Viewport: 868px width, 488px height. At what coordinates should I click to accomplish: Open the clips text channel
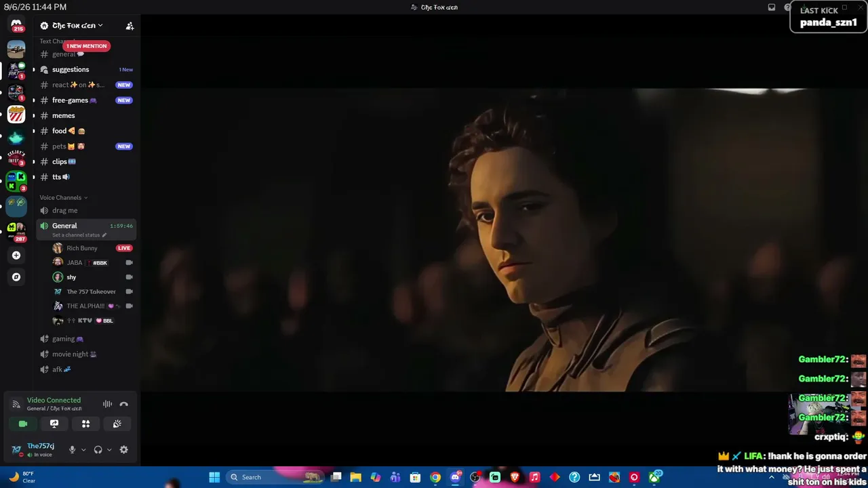(86, 161)
